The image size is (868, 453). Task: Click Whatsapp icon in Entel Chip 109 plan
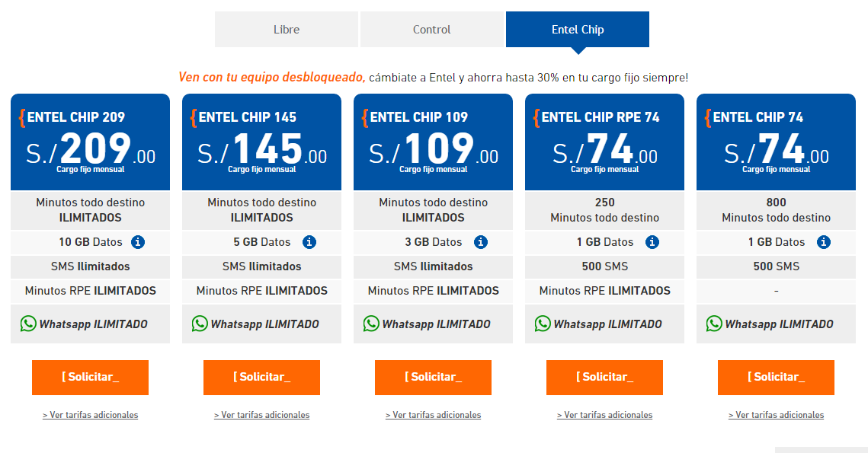[x=371, y=324]
